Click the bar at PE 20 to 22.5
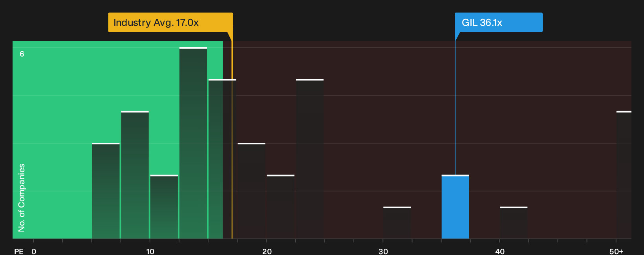The image size is (644, 255). (280, 207)
